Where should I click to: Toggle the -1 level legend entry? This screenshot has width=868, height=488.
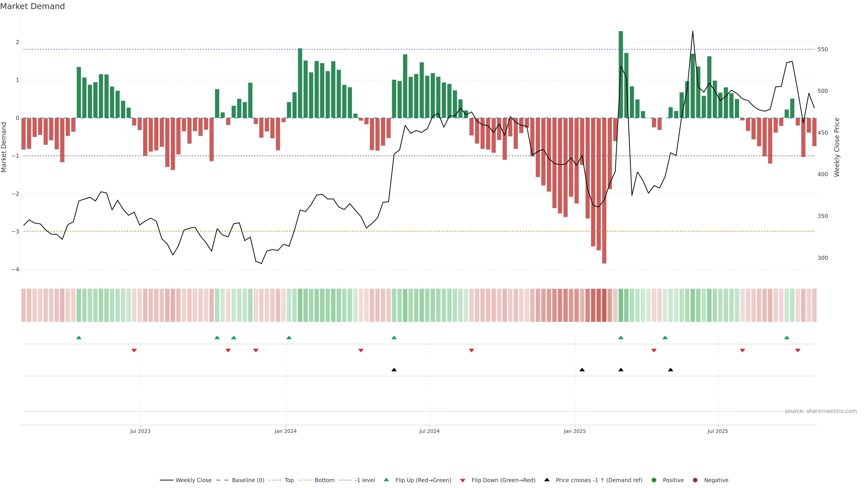click(365, 480)
